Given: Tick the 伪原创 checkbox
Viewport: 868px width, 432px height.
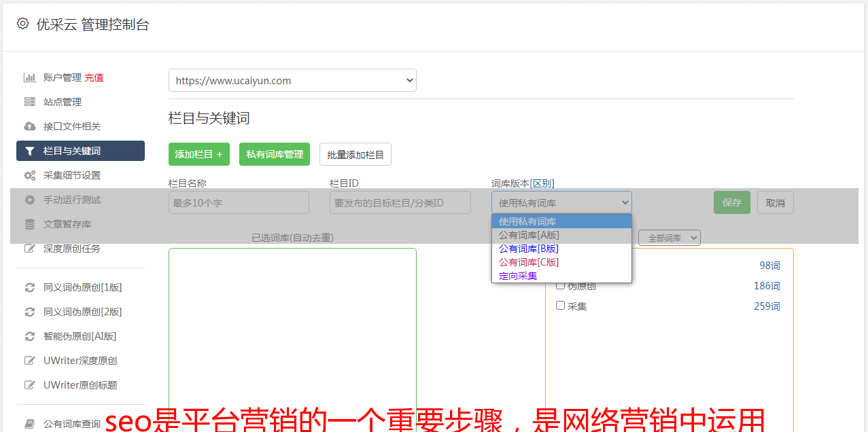Looking at the screenshot, I should [x=560, y=285].
